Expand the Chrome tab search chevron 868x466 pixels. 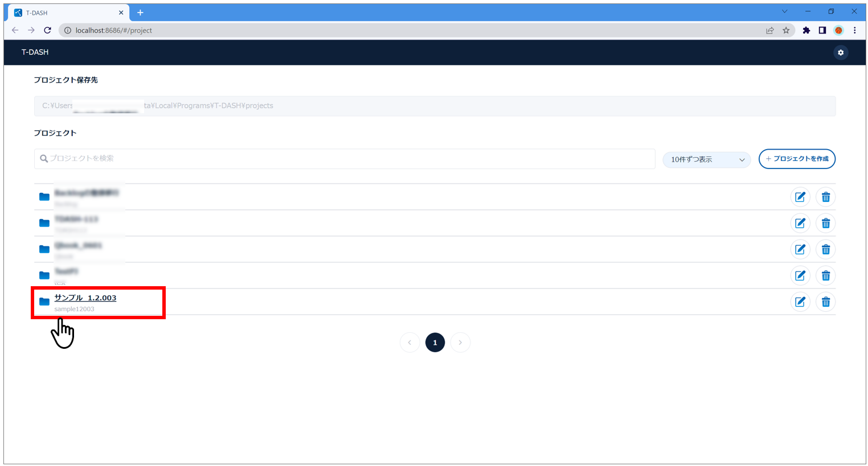click(x=784, y=12)
